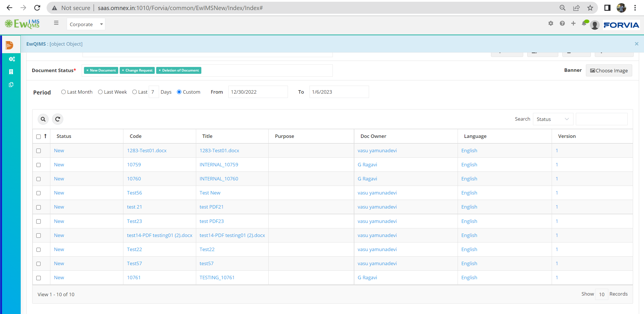
Task: Check the row with code Test23
Action: pos(39,221)
